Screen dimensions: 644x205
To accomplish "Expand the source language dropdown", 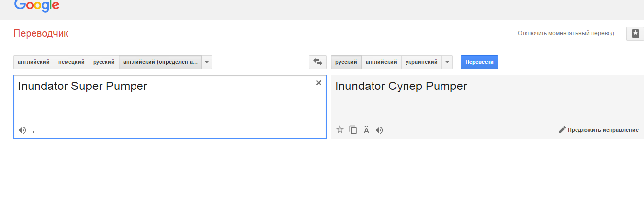I will tap(207, 62).
